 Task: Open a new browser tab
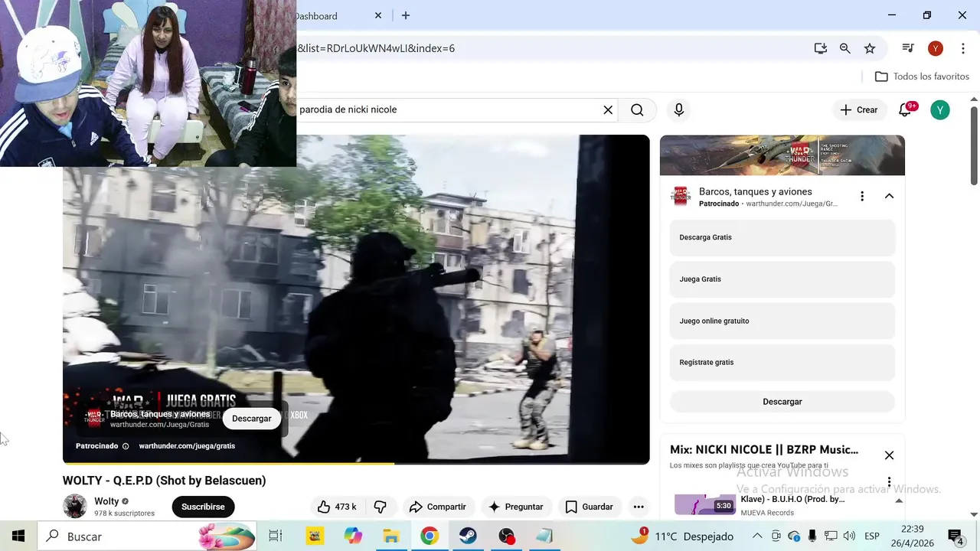tap(406, 15)
